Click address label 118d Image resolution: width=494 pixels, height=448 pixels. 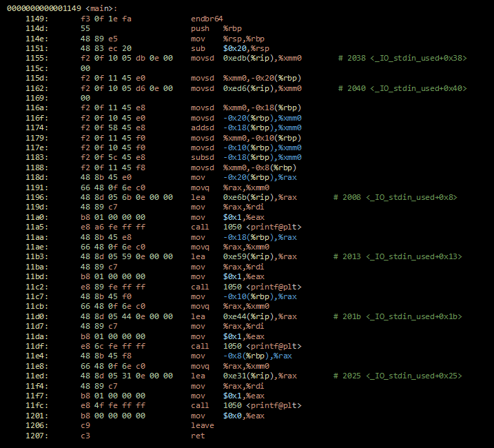pos(37,177)
